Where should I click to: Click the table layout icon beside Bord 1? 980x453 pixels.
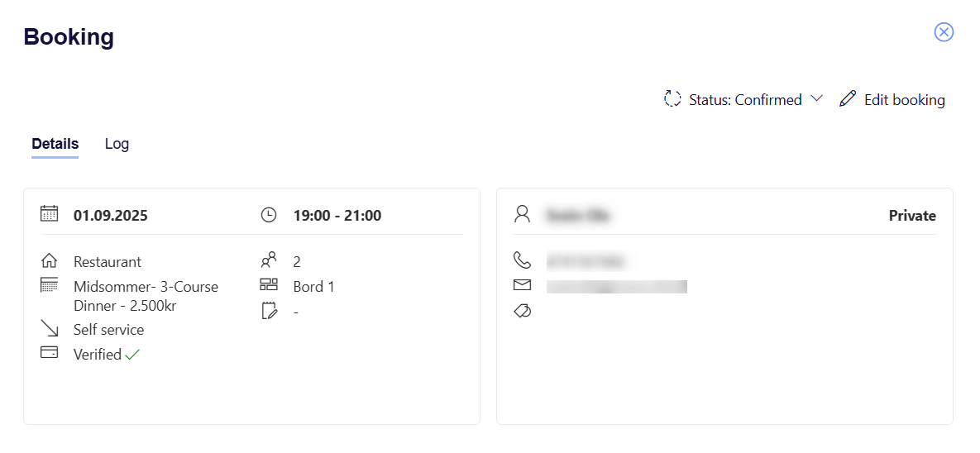(x=269, y=286)
